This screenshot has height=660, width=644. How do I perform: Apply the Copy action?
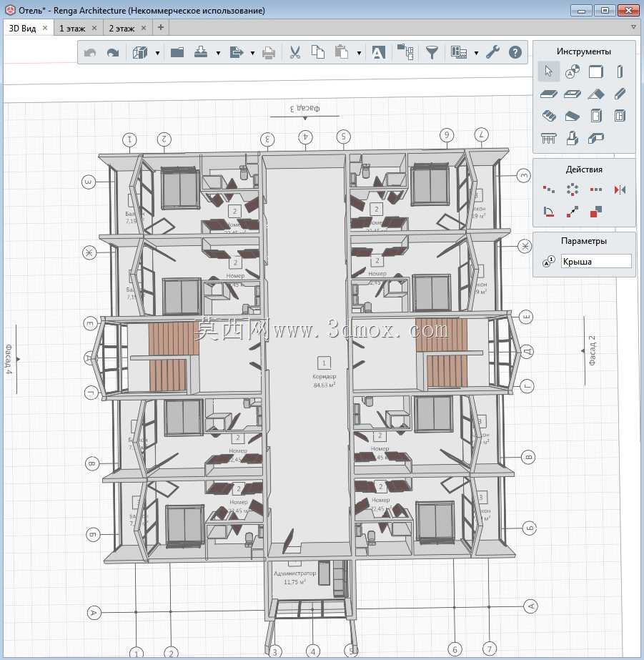(595, 212)
